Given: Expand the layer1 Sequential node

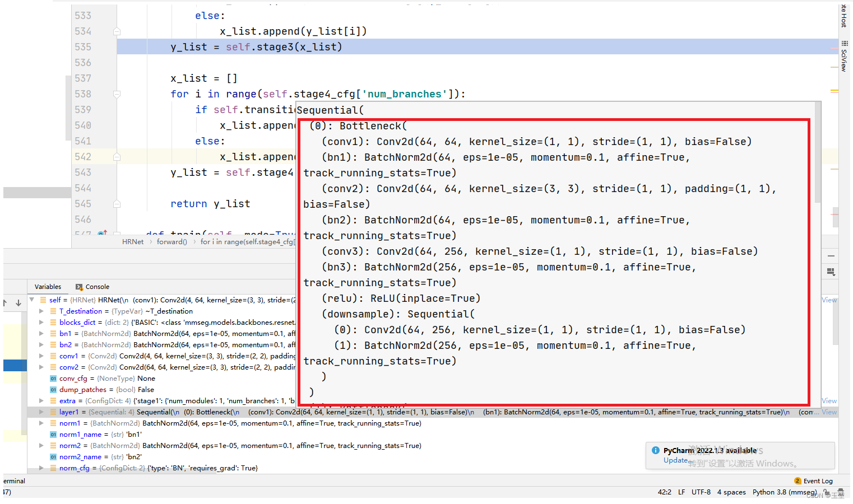Looking at the screenshot, I should click(x=41, y=412).
